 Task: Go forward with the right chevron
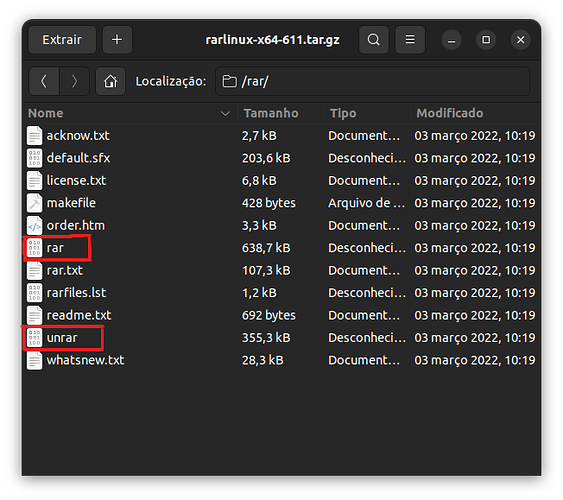tap(74, 81)
